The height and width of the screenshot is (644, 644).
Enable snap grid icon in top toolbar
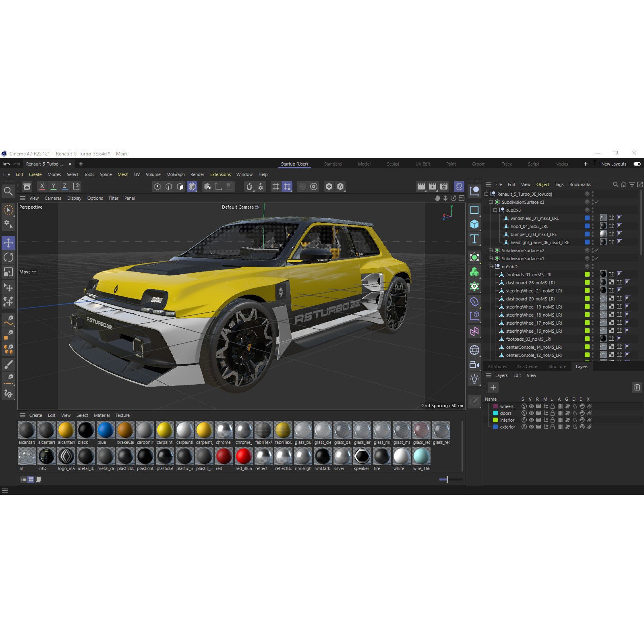click(x=275, y=186)
